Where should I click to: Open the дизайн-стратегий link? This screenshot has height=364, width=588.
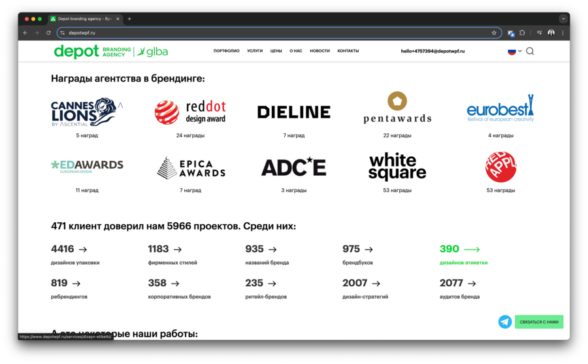tap(365, 297)
